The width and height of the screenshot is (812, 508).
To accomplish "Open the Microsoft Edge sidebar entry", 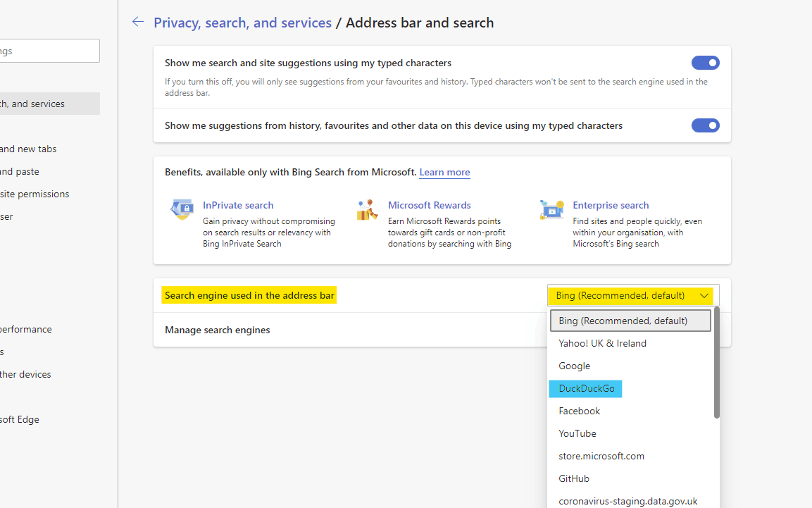I will click(20, 419).
